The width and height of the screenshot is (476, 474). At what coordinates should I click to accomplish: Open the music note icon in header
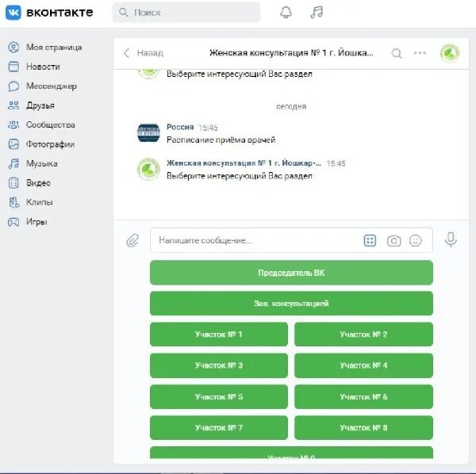[x=317, y=13]
